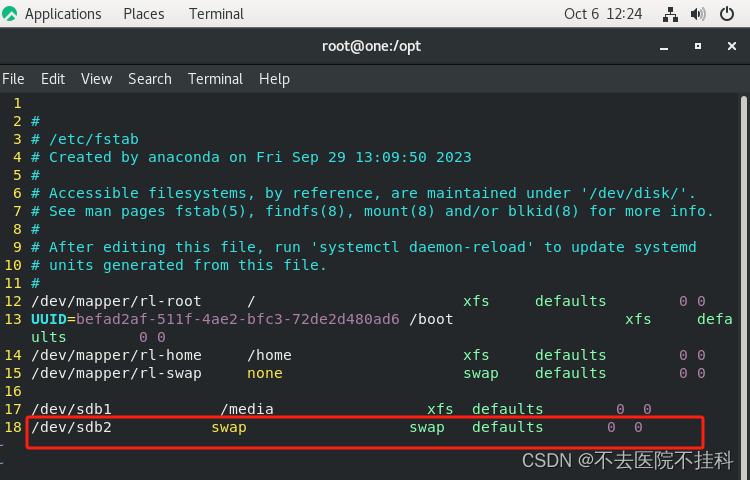
Task: Click the 'Accessible filesystems' comment line
Action: (x=363, y=193)
